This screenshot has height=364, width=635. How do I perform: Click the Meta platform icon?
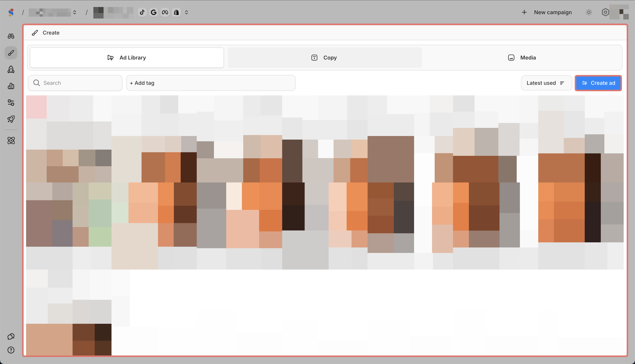click(165, 12)
